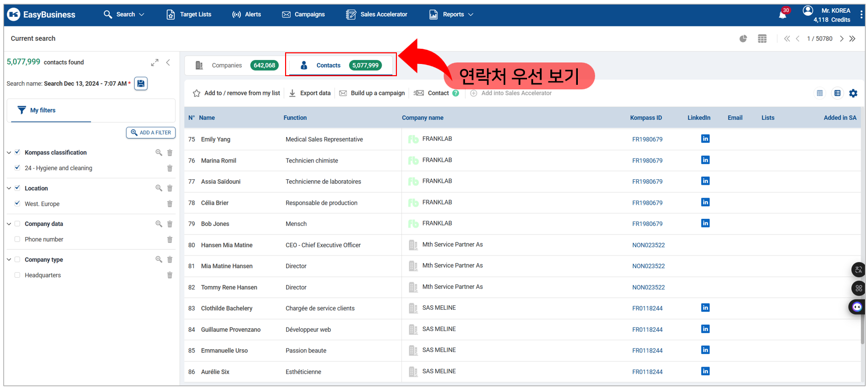
Task: Delete the Kompass classification filter
Action: coord(170,152)
